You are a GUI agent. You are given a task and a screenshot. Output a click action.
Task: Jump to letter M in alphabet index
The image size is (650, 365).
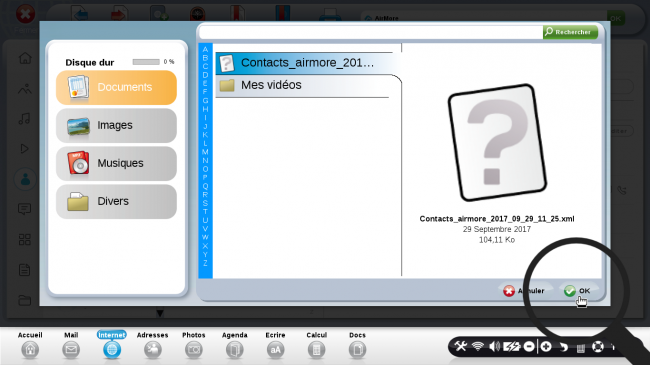click(205, 152)
